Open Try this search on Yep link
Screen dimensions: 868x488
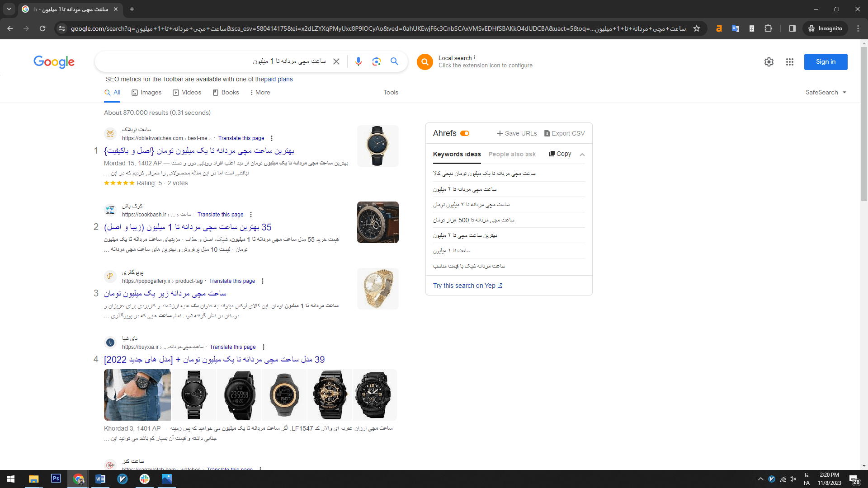pyautogui.click(x=467, y=286)
